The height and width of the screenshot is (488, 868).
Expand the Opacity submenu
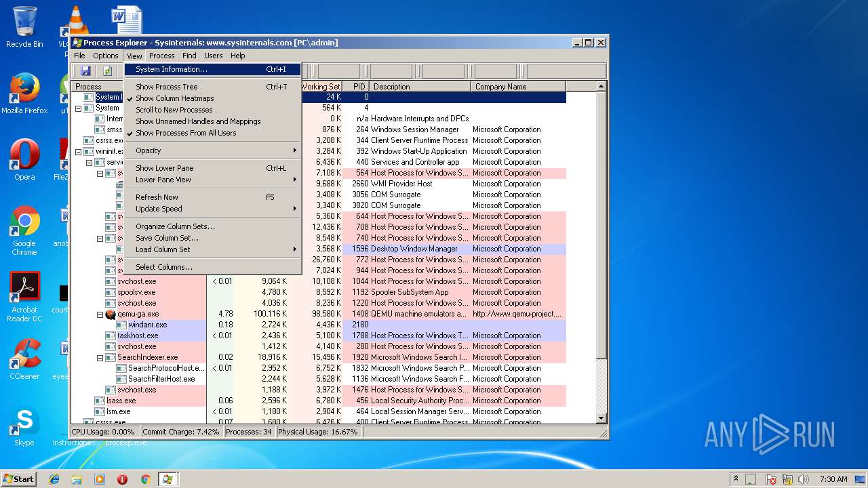pyautogui.click(x=213, y=150)
